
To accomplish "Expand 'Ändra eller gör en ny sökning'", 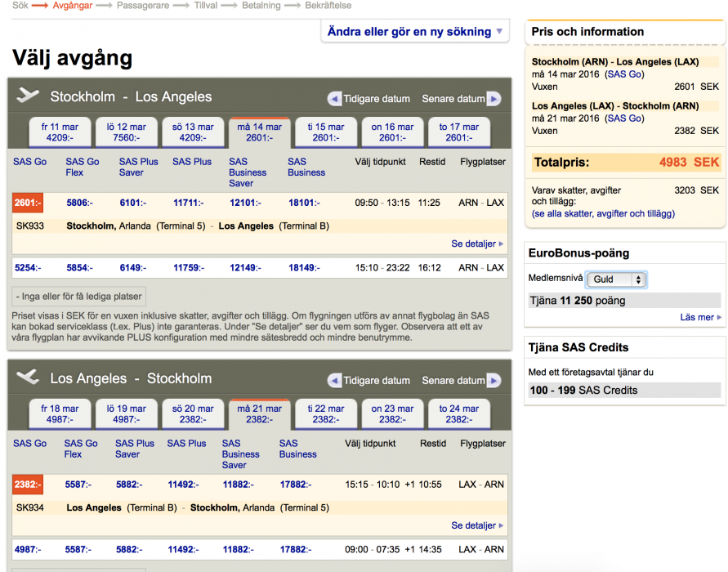I will [416, 32].
